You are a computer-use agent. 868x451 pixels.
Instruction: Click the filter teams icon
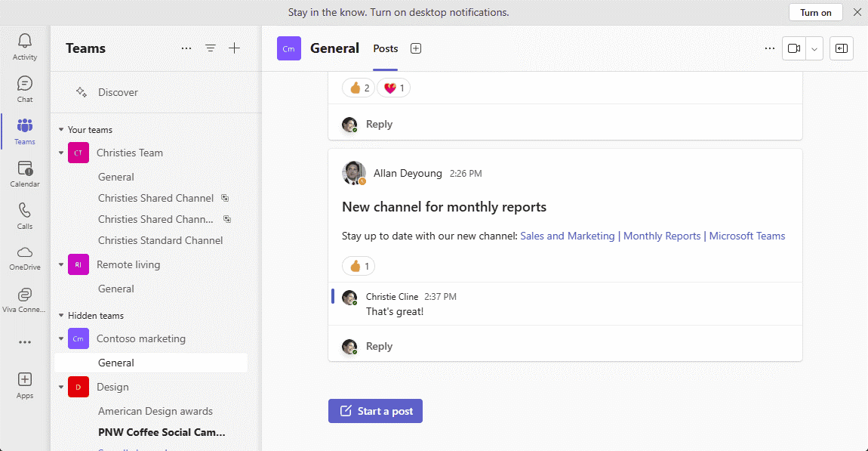[x=211, y=48]
